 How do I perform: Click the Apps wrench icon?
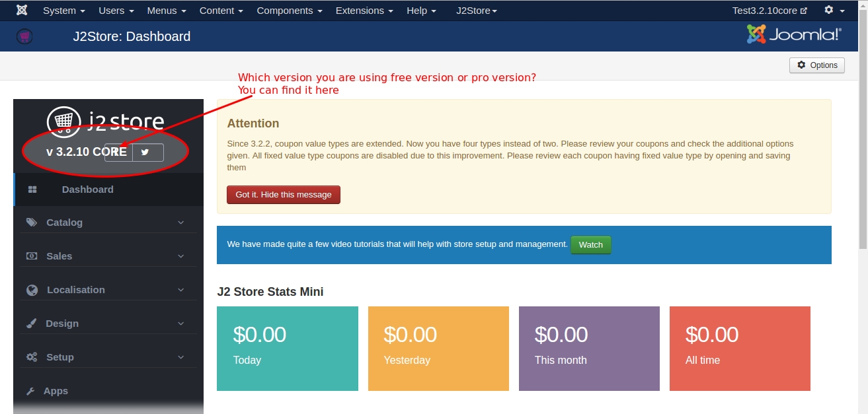[x=30, y=391]
